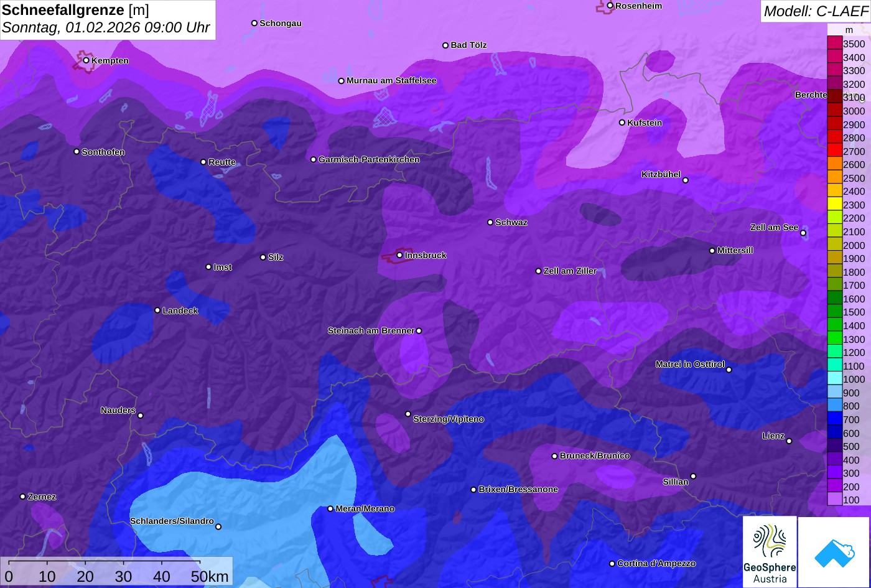The width and height of the screenshot is (871, 588).
Task: Click the Kufstein map marker
Action: coord(622,123)
